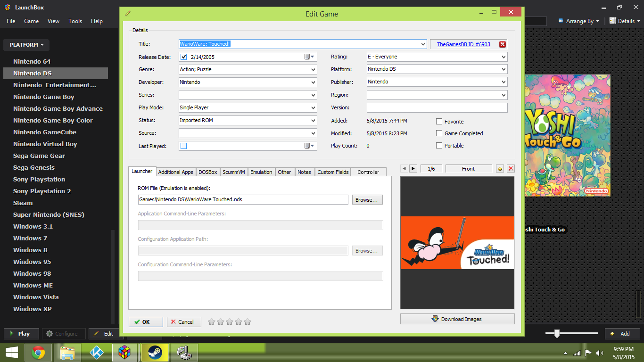The width and height of the screenshot is (644, 362).
Task: Toggle the Portable checkbox
Action: (x=439, y=146)
